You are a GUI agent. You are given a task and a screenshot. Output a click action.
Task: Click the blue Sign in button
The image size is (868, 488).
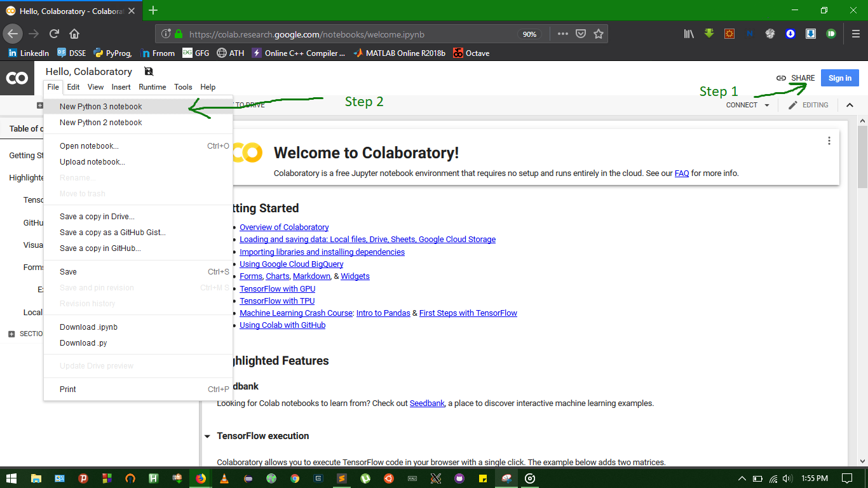[x=839, y=78]
